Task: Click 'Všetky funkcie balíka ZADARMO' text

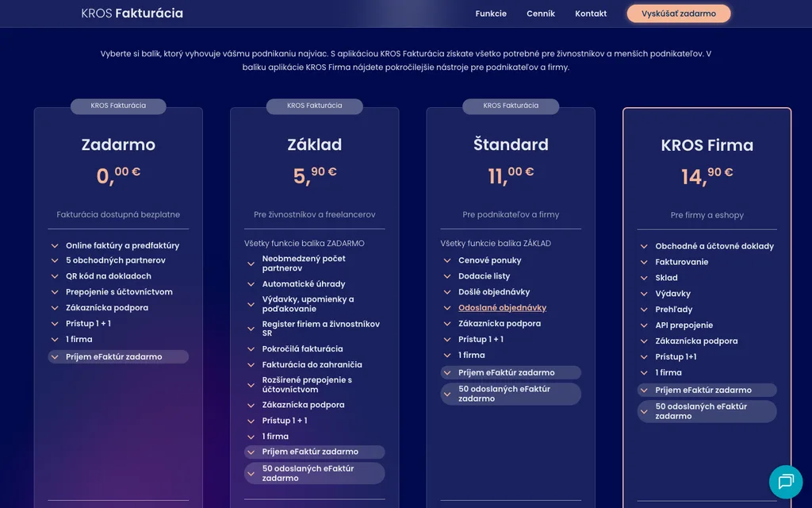Action: click(304, 243)
